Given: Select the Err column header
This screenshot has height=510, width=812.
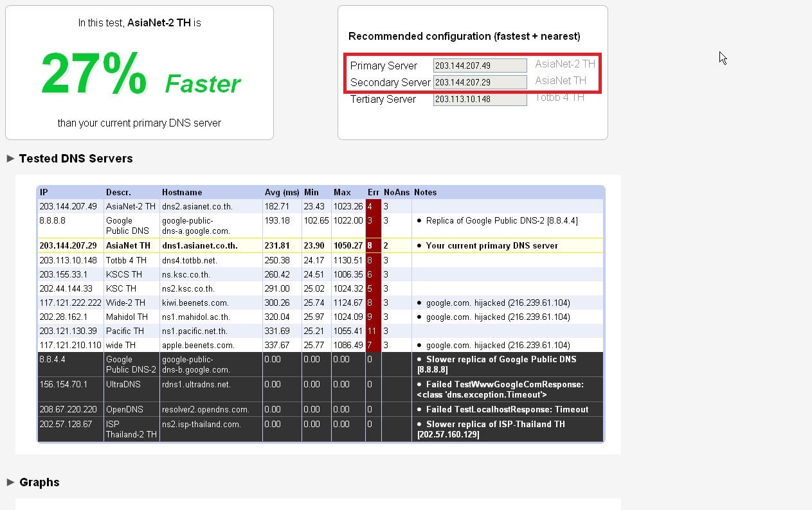Looking at the screenshot, I should click(x=373, y=192).
